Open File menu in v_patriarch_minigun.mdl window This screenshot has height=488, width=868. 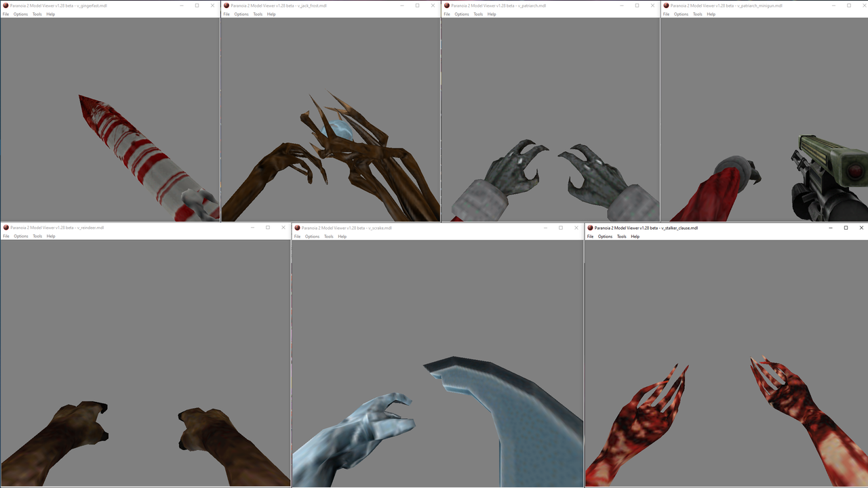666,14
